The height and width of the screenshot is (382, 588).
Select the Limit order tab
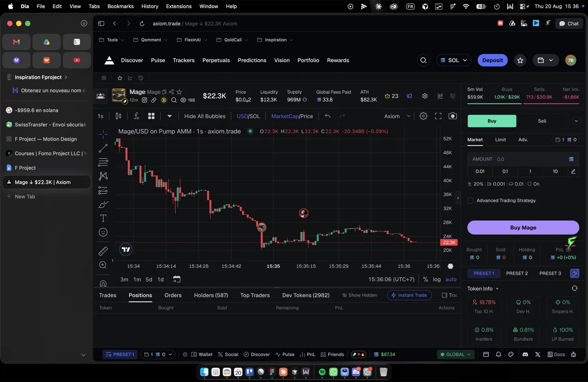(x=501, y=140)
